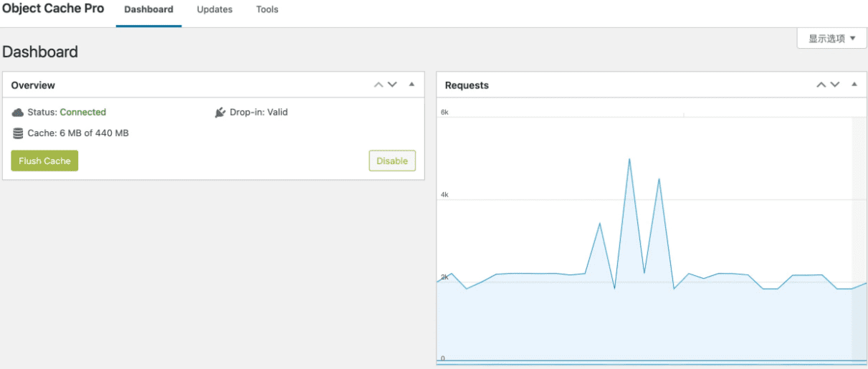This screenshot has width=868, height=369.
Task: Open the 显示选项 screen options dropdown
Action: pos(831,39)
